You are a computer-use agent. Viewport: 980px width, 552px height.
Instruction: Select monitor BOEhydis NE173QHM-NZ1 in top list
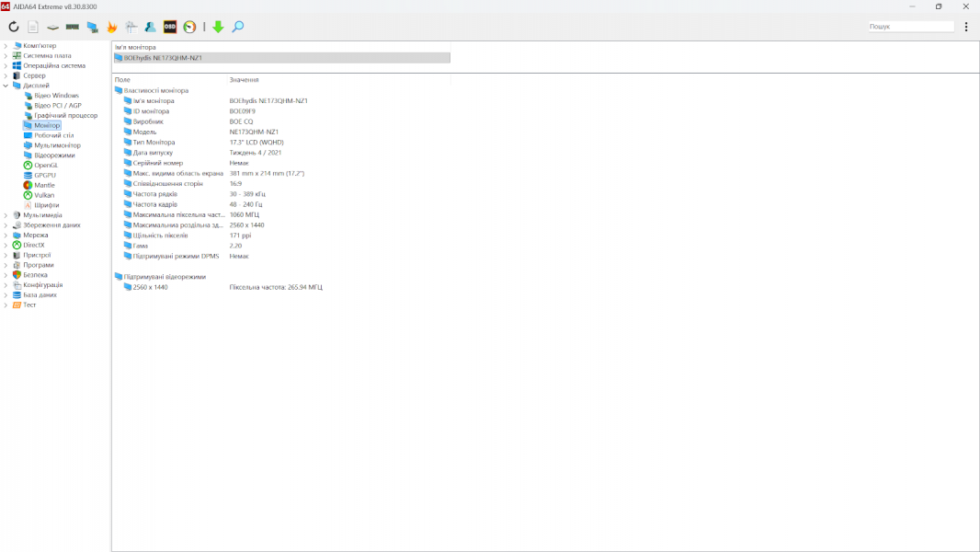pyautogui.click(x=282, y=58)
